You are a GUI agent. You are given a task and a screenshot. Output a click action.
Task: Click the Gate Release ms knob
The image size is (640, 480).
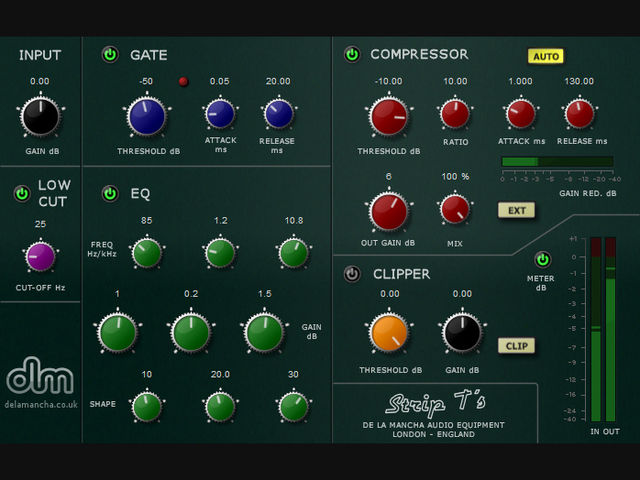(x=279, y=114)
